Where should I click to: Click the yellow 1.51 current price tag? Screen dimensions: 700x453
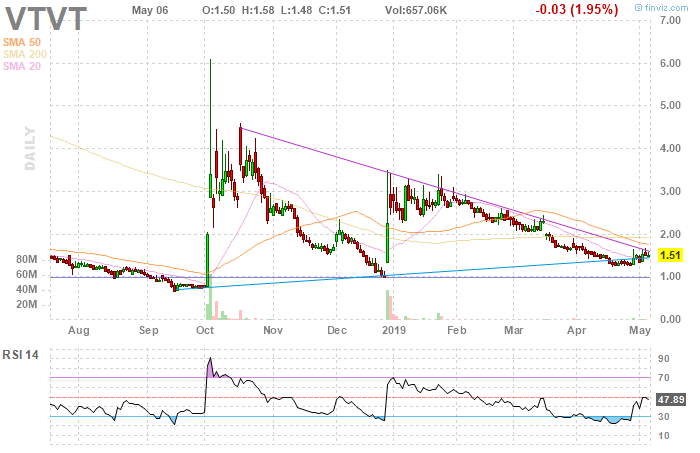point(670,255)
